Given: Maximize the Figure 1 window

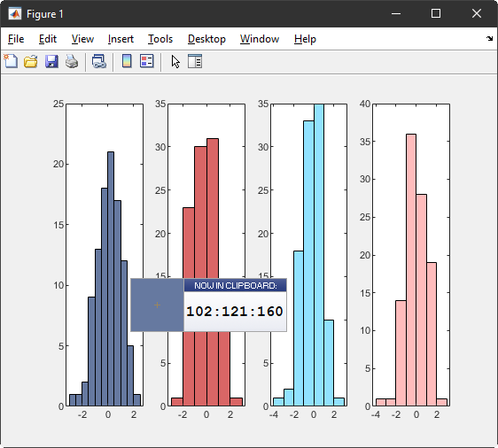Looking at the screenshot, I should pyautogui.click(x=436, y=13).
